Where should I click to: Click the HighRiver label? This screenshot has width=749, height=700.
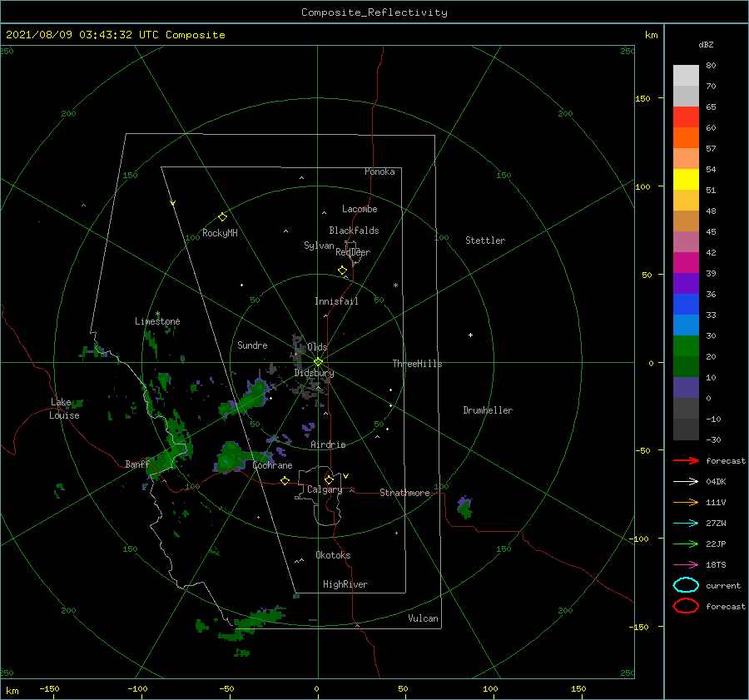coord(345,584)
